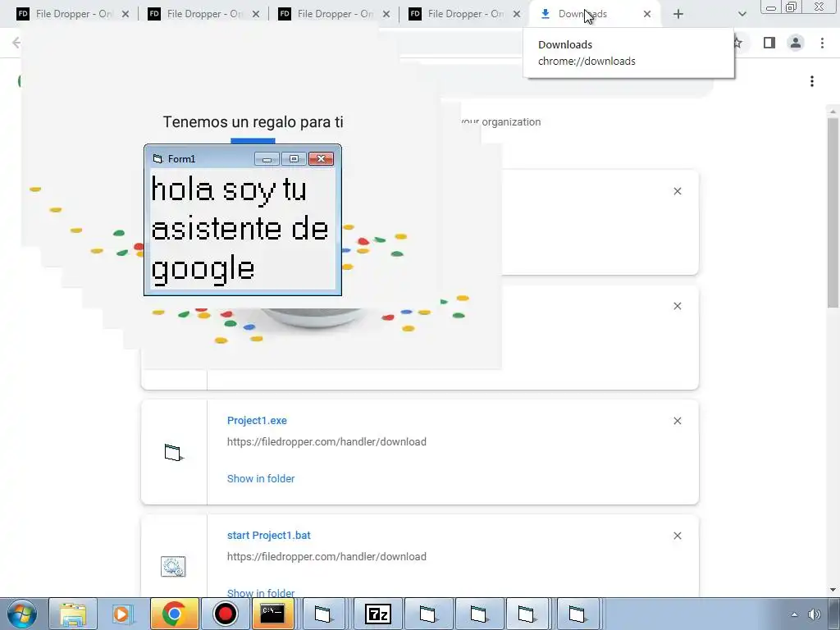Click the filedropper URL under start Project1.bat
Screen dimensions: 840x630
[x=326, y=557]
